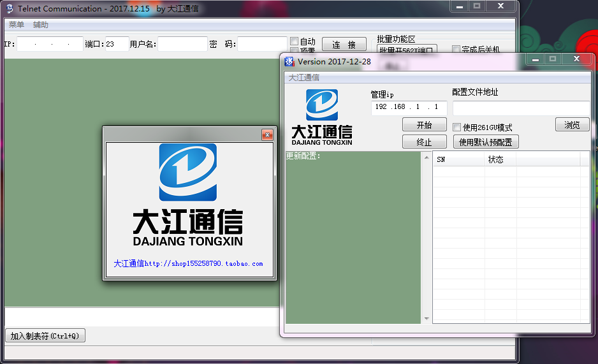This screenshot has height=364, width=598.
Task: Click the Telnet Communication title bar icon
Action: tap(10, 8)
